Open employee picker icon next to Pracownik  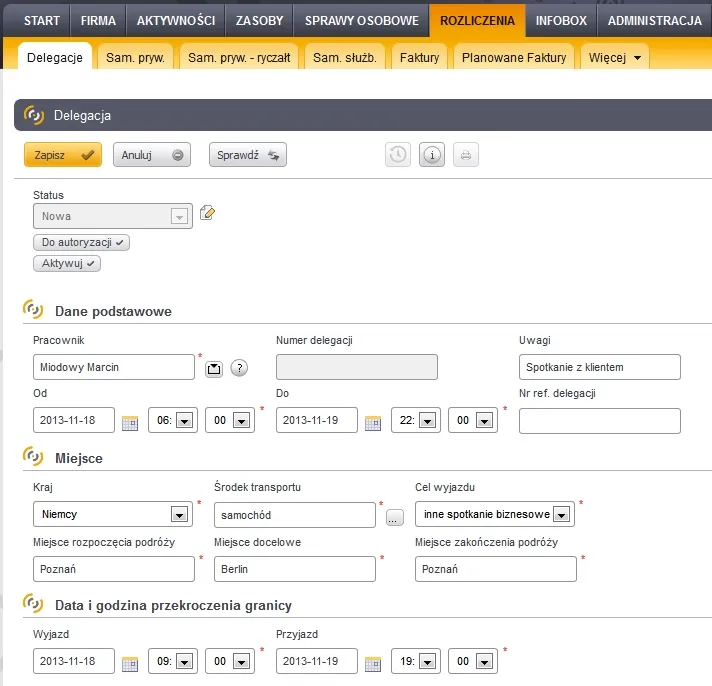tap(214, 368)
